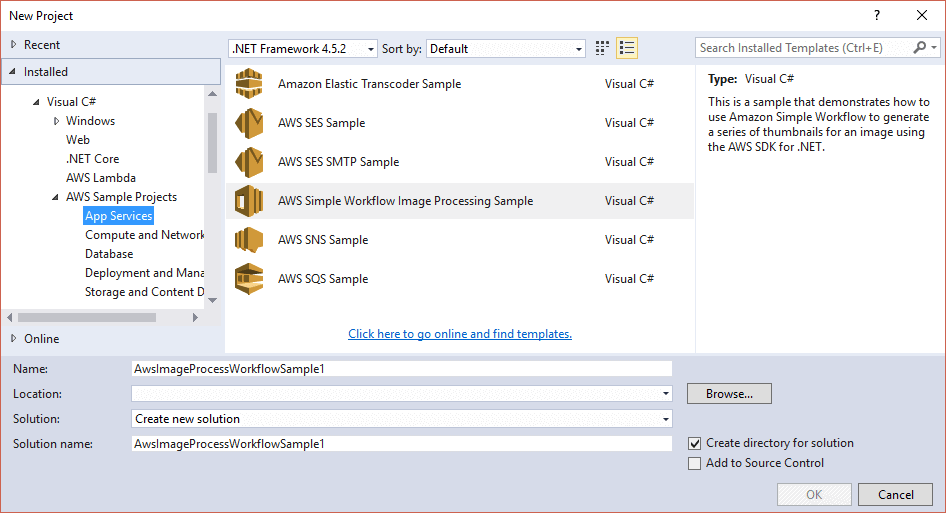
Task: Expand the Online section
Action: tap(13, 339)
